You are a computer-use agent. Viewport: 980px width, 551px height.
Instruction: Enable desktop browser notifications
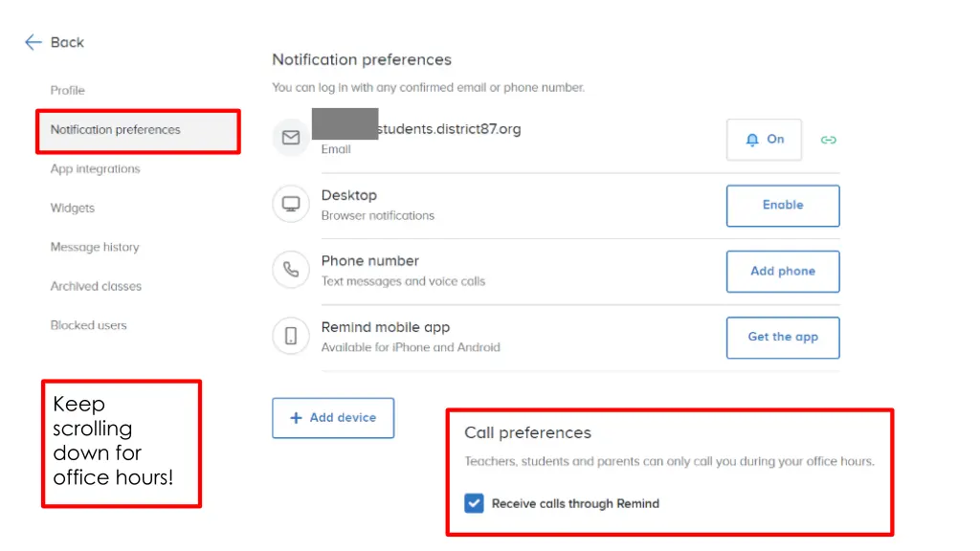pyautogui.click(x=783, y=206)
